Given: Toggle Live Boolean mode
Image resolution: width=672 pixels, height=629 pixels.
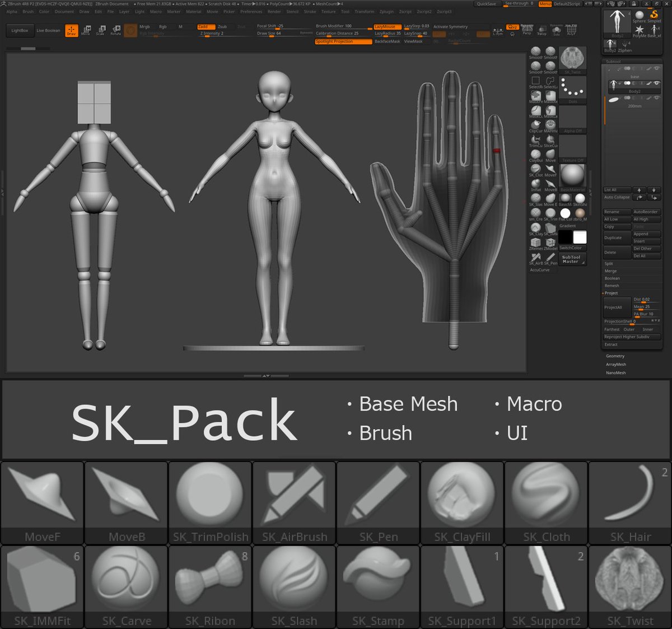Looking at the screenshot, I should 48,30.
